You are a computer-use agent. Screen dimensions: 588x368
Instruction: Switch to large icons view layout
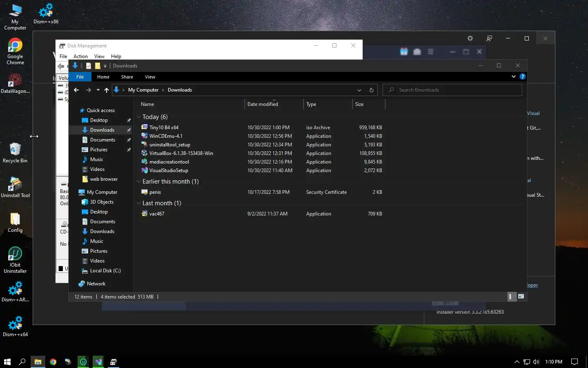coord(521,296)
